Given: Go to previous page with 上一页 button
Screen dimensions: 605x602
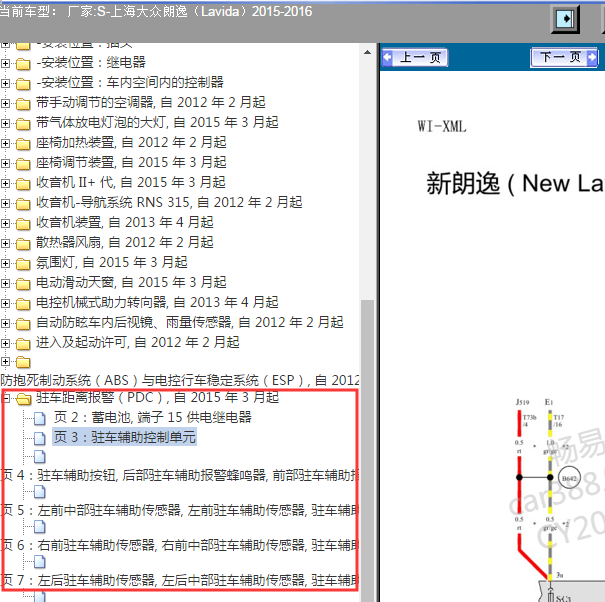Looking at the screenshot, I should (415, 58).
